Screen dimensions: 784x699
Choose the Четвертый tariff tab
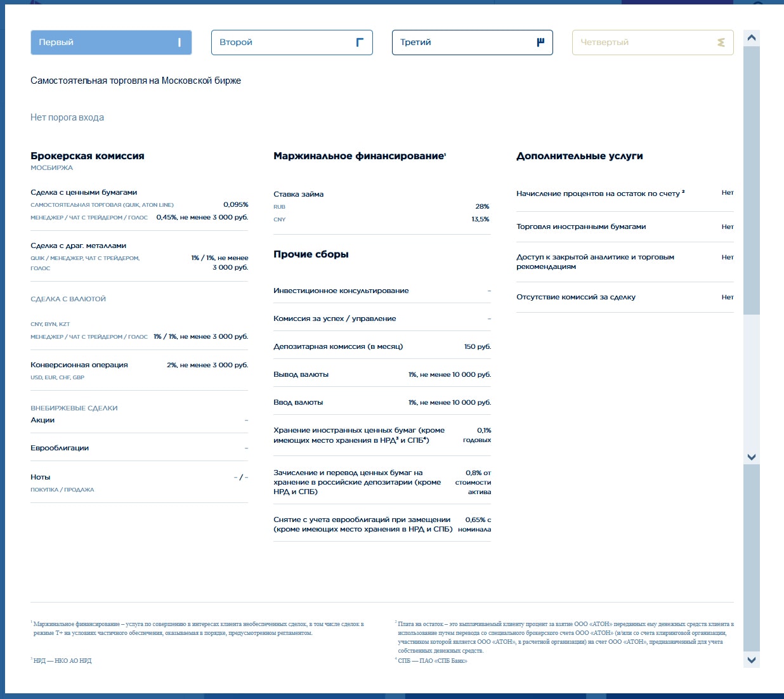click(604, 42)
